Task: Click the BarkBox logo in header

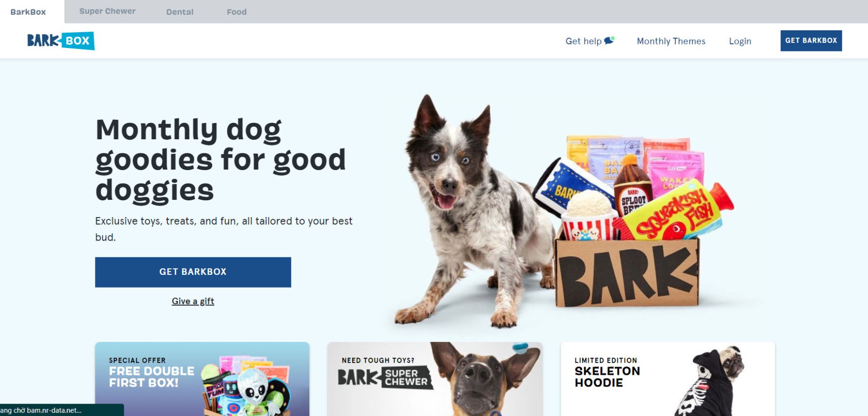Action: [61, 41]
